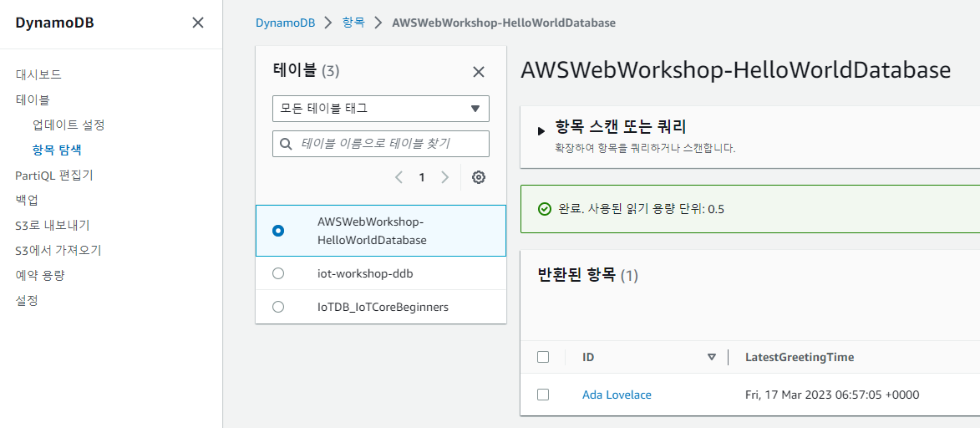Click the LatestGreetingTime column header
Viewport: 980px width, 428px height.
800,357
